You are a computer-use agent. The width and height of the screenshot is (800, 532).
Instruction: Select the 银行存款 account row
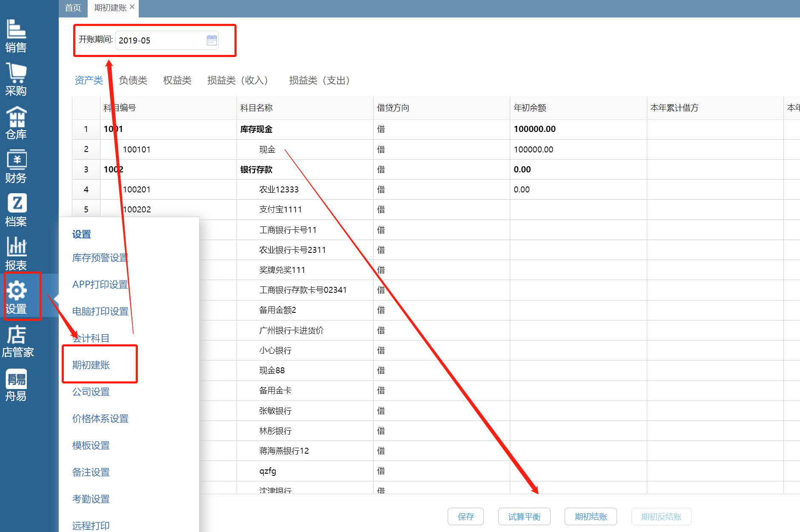436,169
